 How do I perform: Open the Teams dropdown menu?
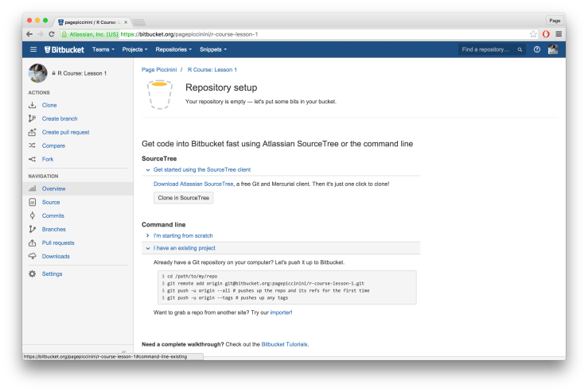point(103,49)
